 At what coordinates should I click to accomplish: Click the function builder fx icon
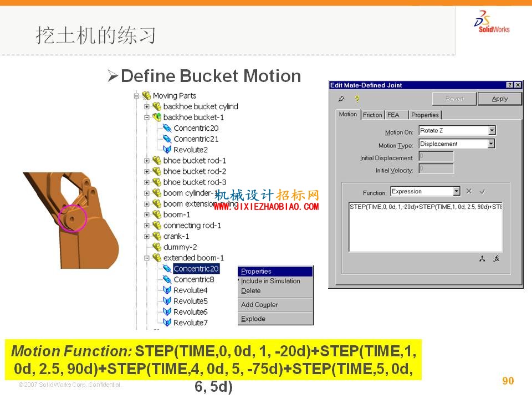tap(497, 259)
